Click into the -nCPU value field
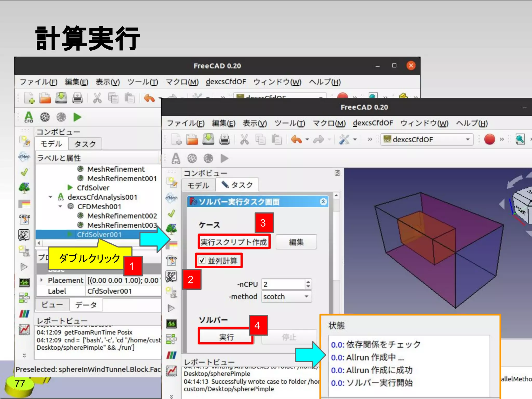 [283, 284]
